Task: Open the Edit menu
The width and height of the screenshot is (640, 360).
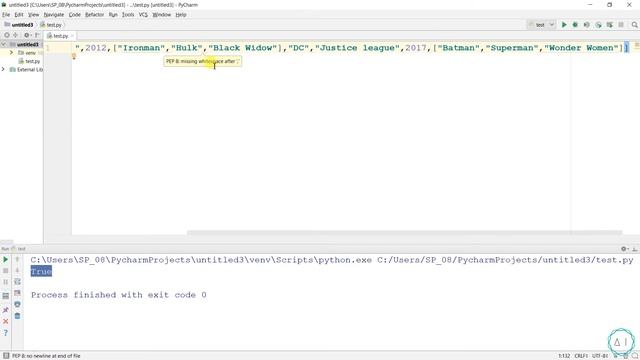Action: 19,15
